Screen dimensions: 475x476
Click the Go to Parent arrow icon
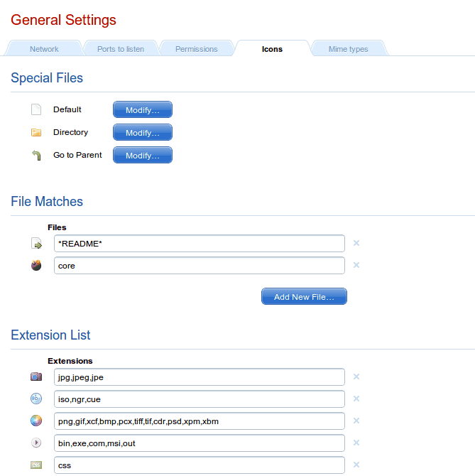36,155
